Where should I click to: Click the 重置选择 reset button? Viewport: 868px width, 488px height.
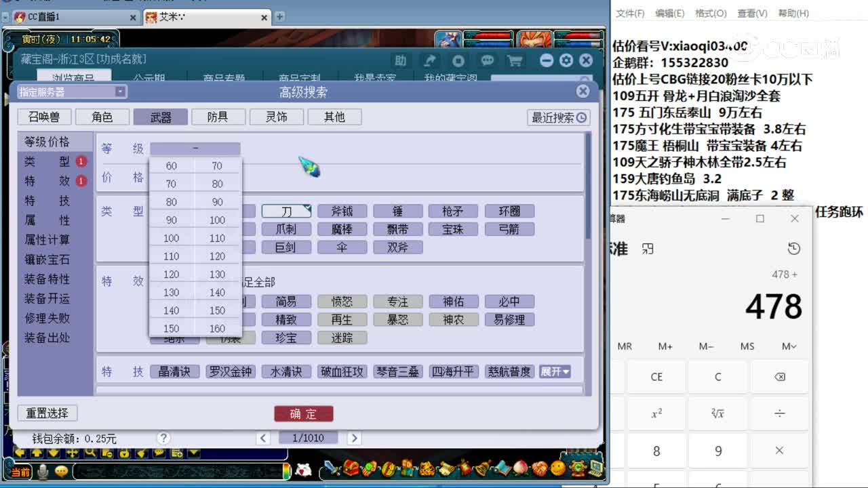tap(47, 413)
